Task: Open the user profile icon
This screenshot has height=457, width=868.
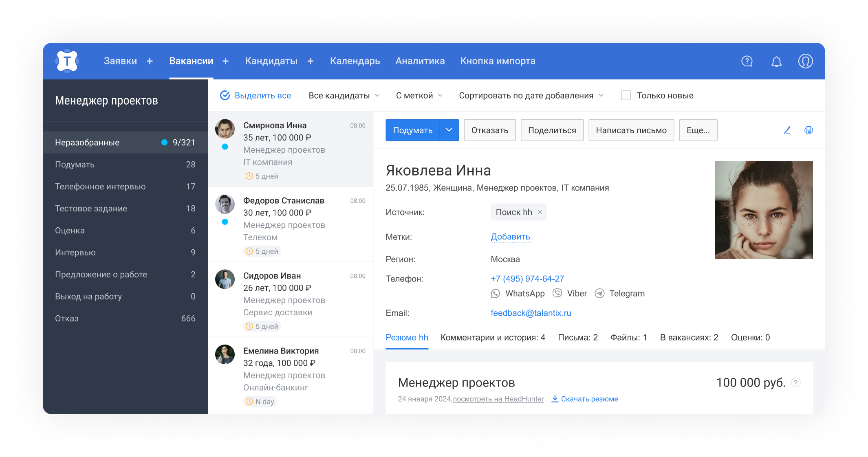Action: coord(805,61)
